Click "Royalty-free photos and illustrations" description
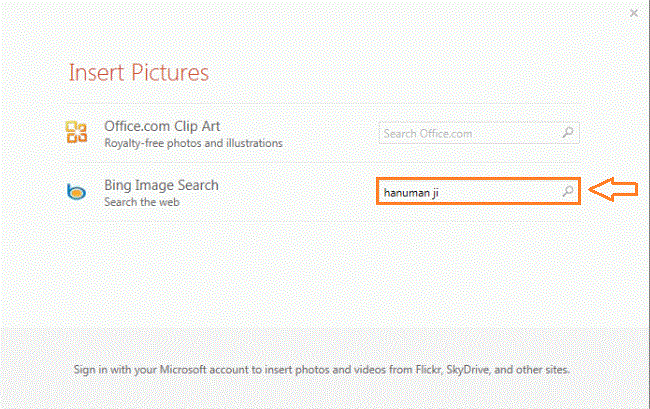The height and width of the screenshot is (409, 650). point(193,143)
